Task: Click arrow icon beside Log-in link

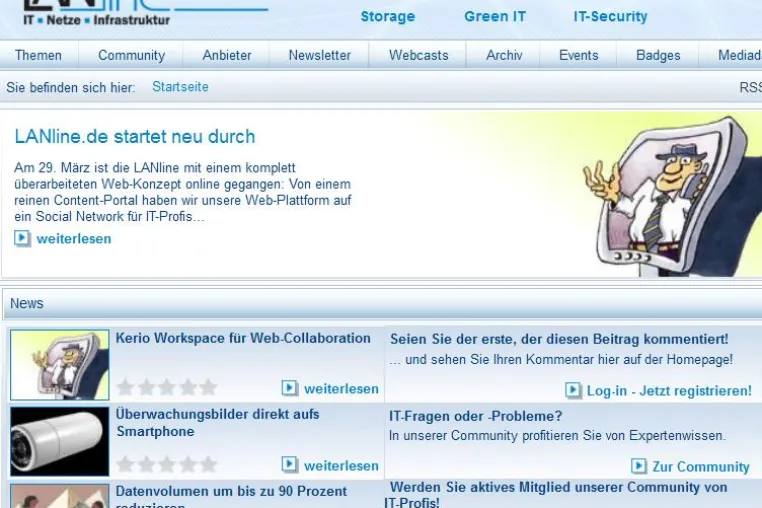Action: point(573,390)
